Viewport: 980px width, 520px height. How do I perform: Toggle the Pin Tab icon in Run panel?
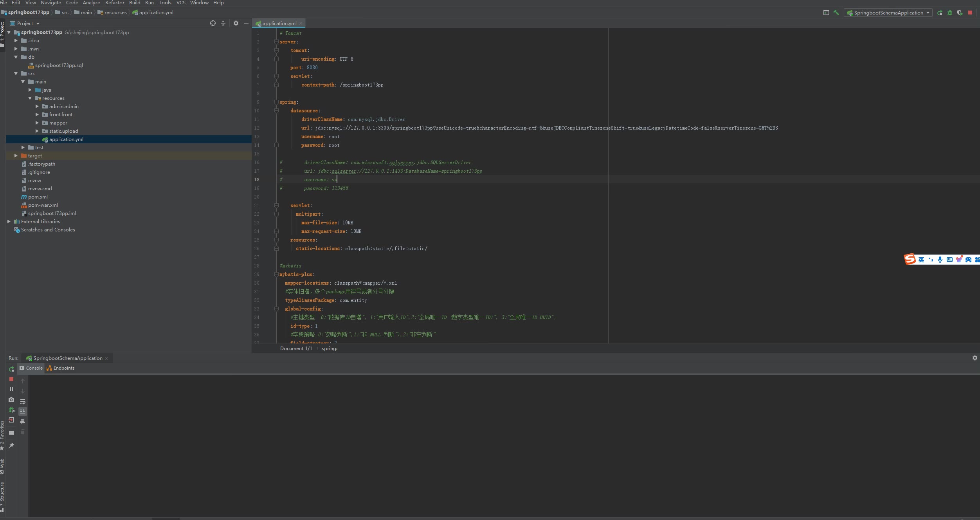click(11, 446)
